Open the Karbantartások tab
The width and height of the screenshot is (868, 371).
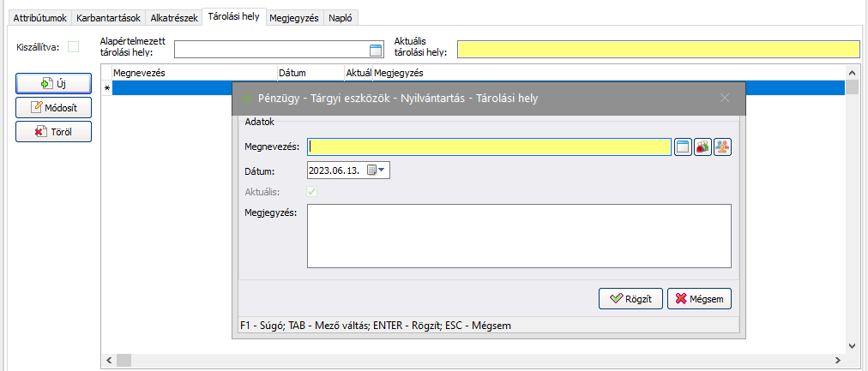pyautogui.click(x=108, y=17)
